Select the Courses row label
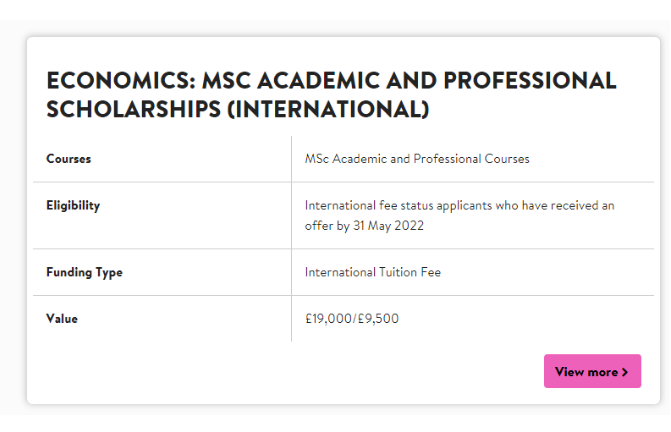 [x=69, y=159]
